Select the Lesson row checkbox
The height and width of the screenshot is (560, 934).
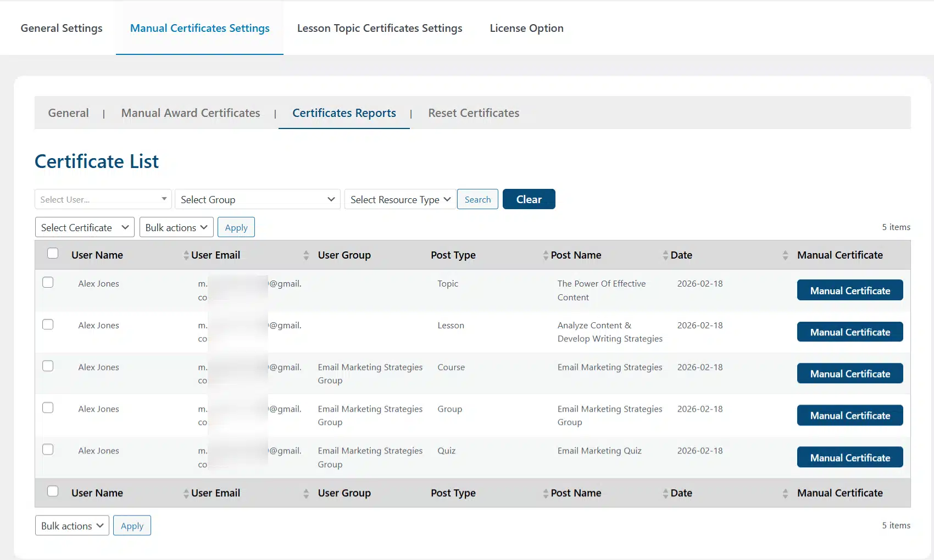point(48,324)
